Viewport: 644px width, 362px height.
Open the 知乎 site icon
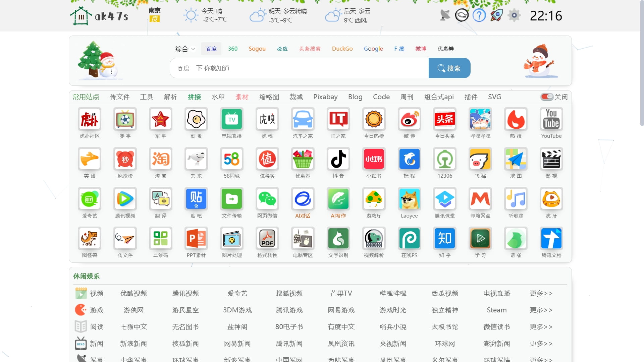[445, 239]
